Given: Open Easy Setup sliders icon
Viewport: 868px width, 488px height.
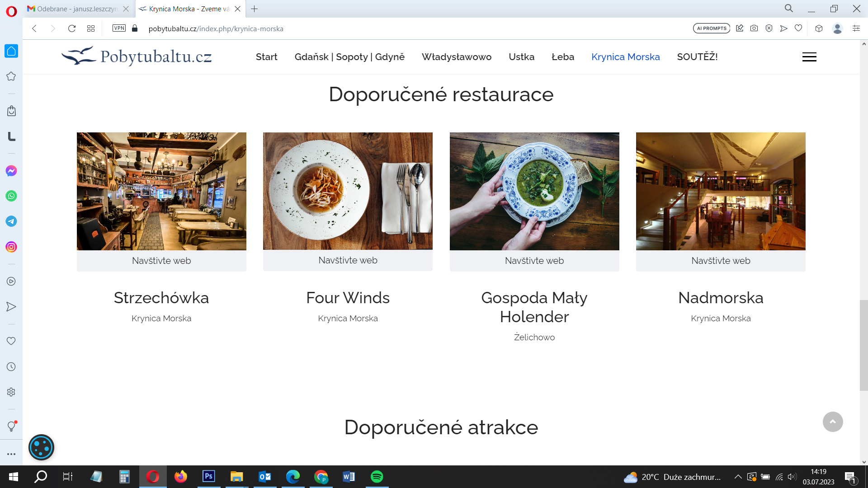Looking at the screenshot, I should click(856, 28).
